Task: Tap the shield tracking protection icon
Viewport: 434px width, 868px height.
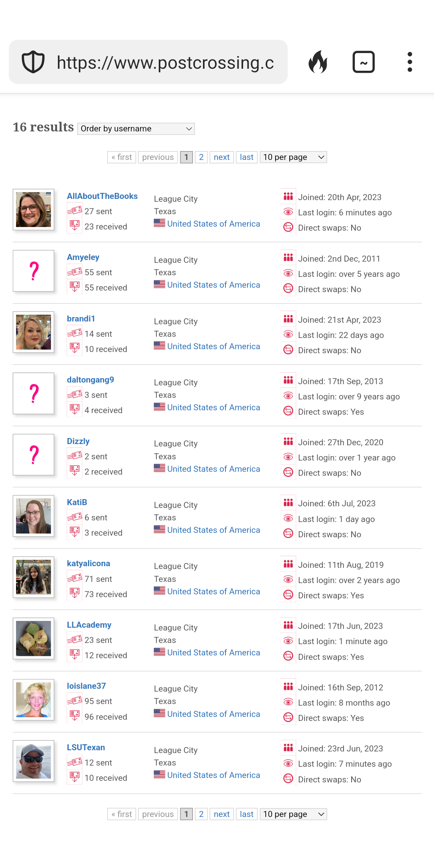Action: 33,62
